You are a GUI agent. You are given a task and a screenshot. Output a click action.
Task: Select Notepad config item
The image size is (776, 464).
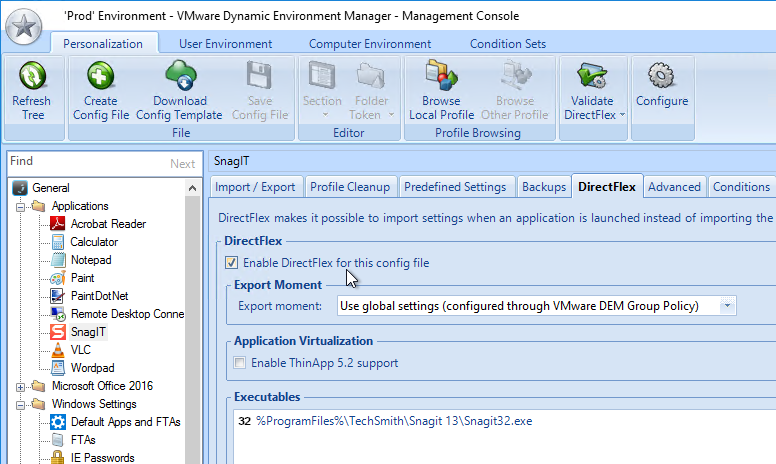91,260
